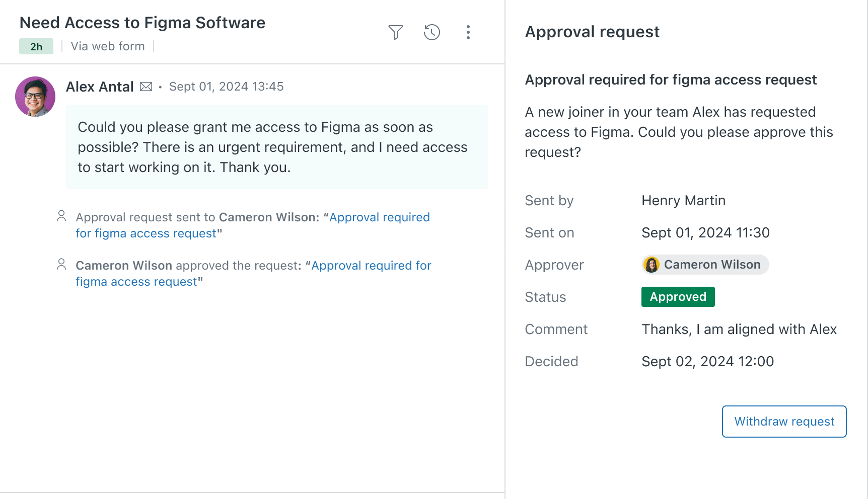The height and width of the screenshot is (499, 868).
Task: Click the Alex Antal sender name
Action: [100, 87]
